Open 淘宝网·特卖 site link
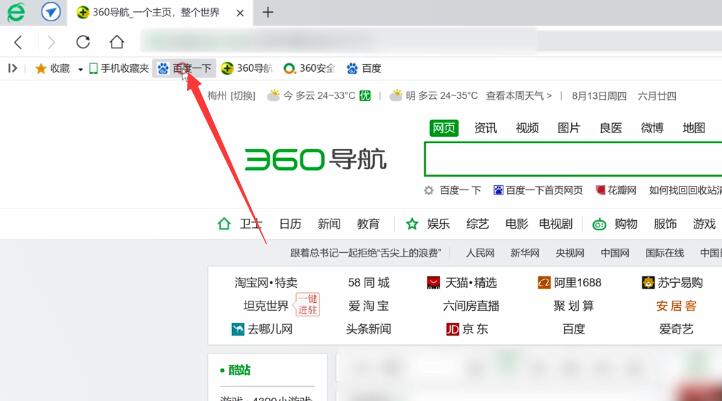Image resolution: width=722 pixels, height=401 pixels. [266, 282]
